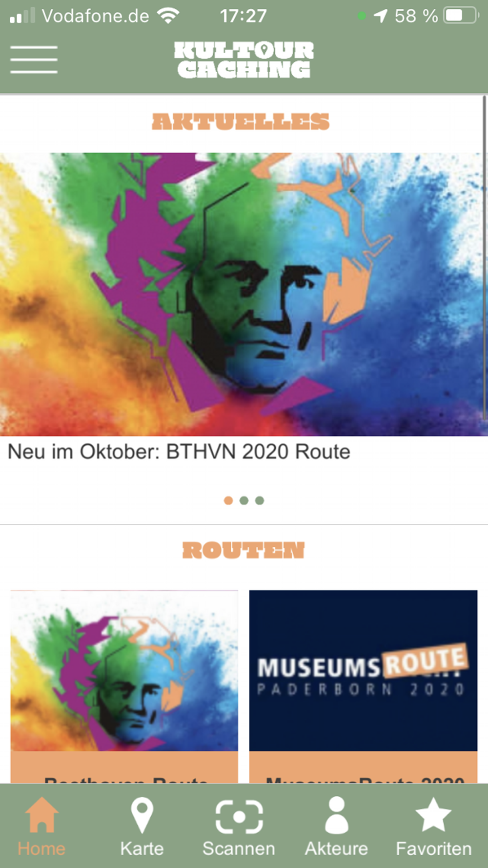
Task: Tap the location arrow status icon
Action: (x=381, y=16)
